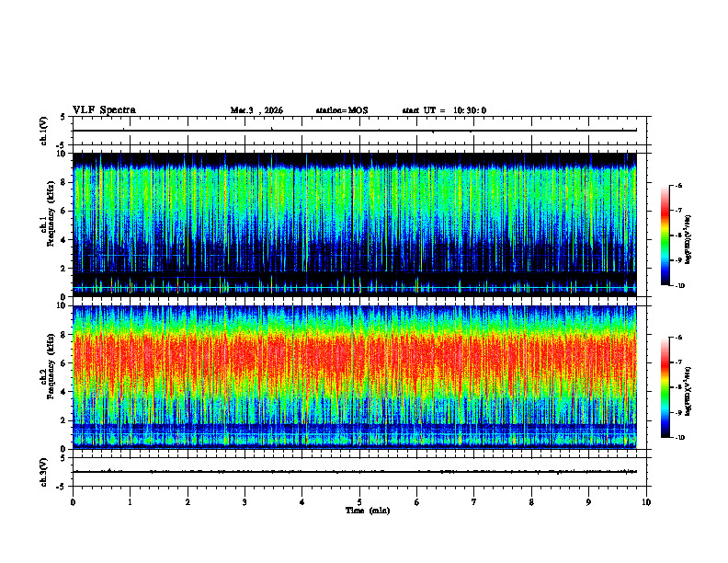This screenshot has width=728, height=563.
Task: Click the "station=MOS" header text
Action: click(342, 110)
